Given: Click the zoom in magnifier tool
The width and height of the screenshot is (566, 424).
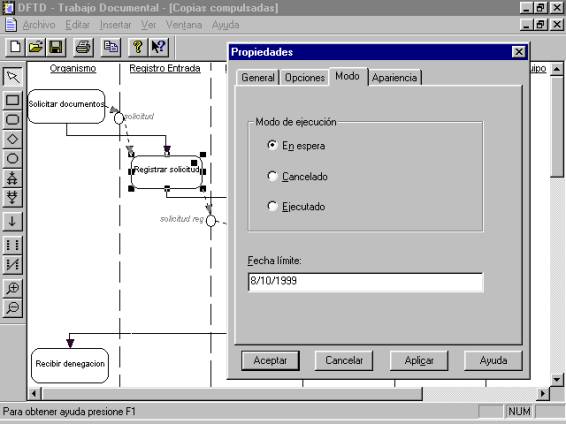Looking at the screenshot, I should coord(13,288).
